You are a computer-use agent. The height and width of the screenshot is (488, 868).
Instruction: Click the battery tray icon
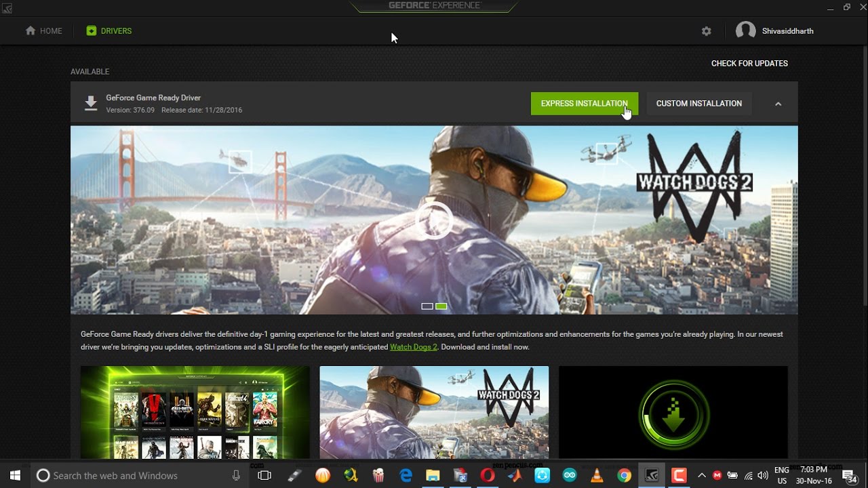click(733, 476)
